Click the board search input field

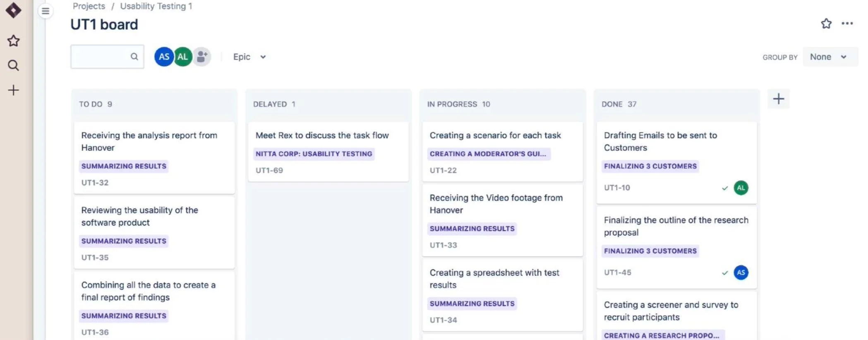tap(107, 56)
